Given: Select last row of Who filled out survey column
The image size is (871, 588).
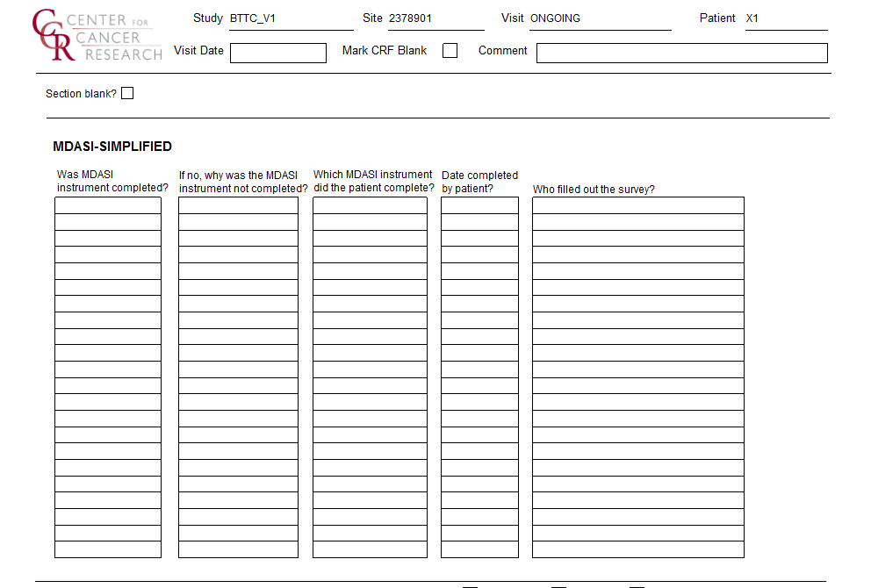Looking at the screenshot, I should click(637, 549).
